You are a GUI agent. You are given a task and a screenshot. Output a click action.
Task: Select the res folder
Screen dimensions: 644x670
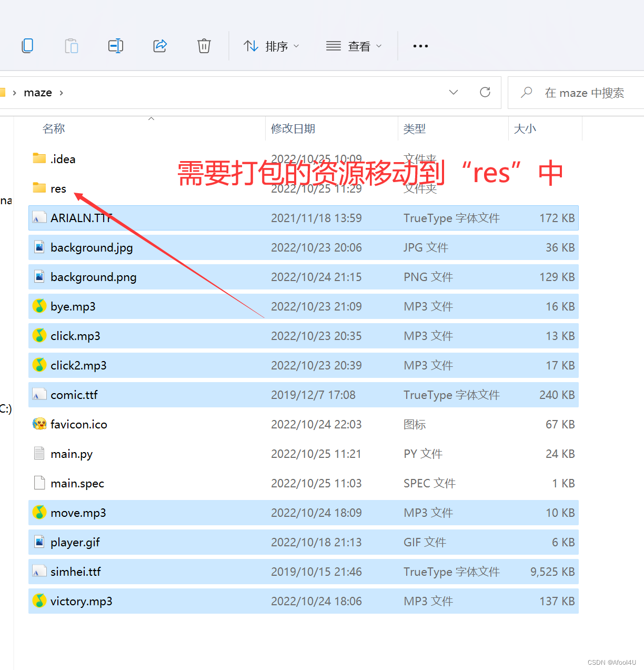click(x=58, y=188)
